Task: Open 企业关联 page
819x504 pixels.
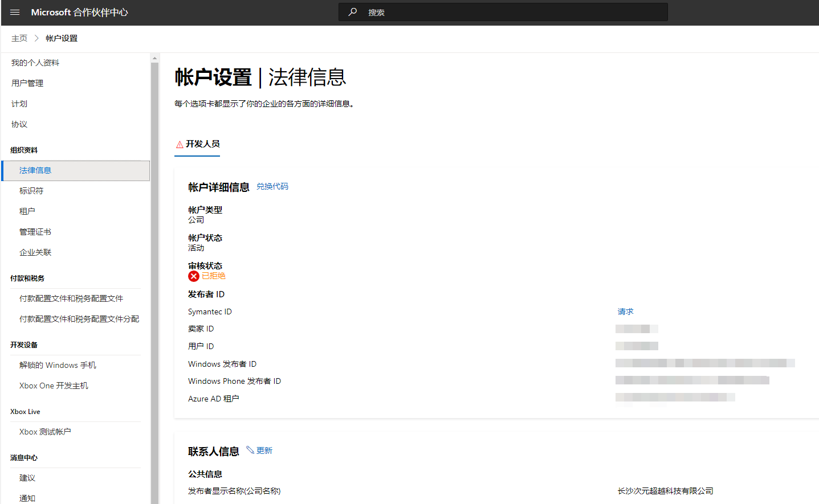Action: 34,252
